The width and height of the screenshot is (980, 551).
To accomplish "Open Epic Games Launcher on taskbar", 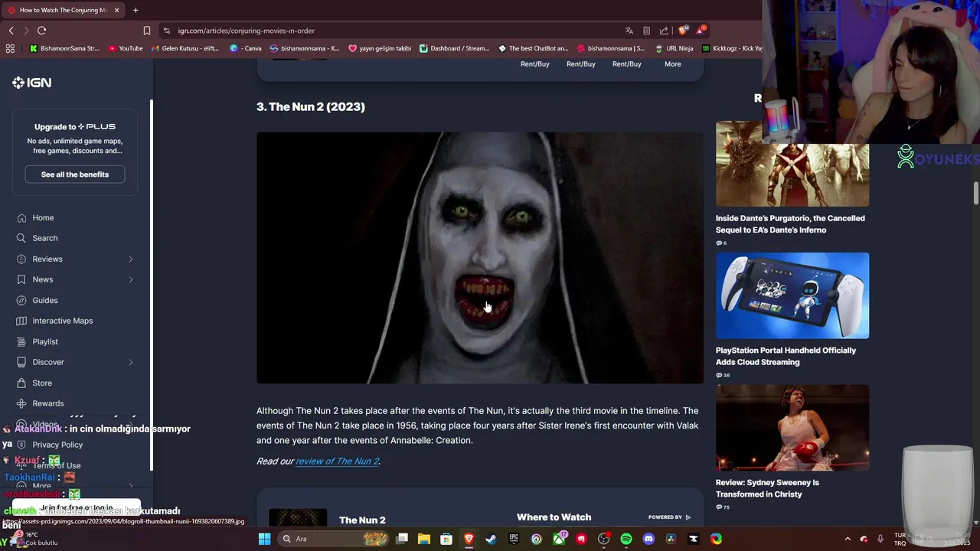I will point(514,539).
